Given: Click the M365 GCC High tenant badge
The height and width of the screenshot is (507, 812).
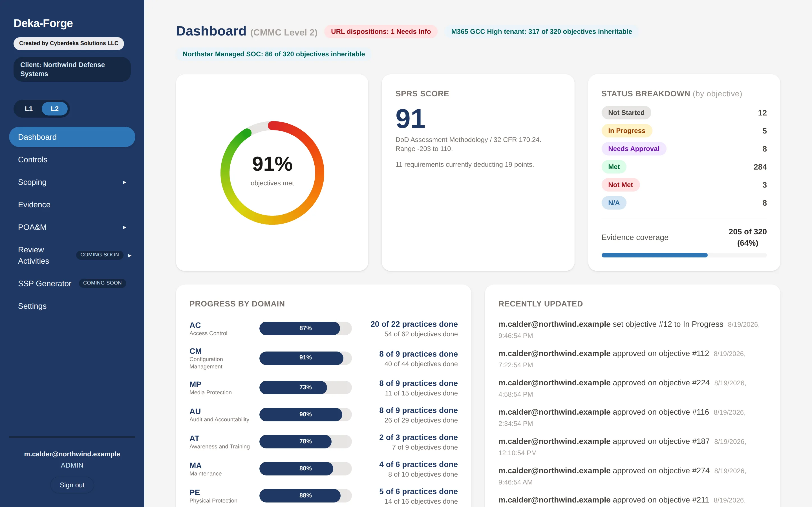Looking at the screenshot, I should click(x=541, y=32).
